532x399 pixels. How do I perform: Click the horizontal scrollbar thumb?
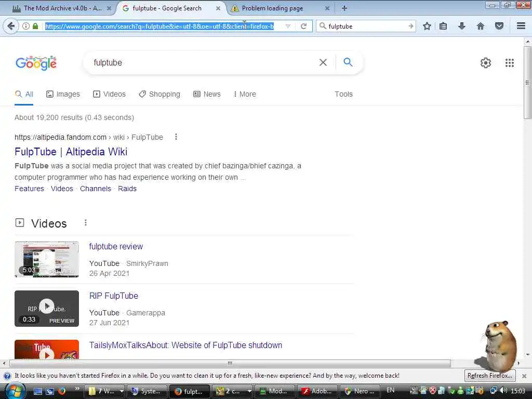pos(230,363)
